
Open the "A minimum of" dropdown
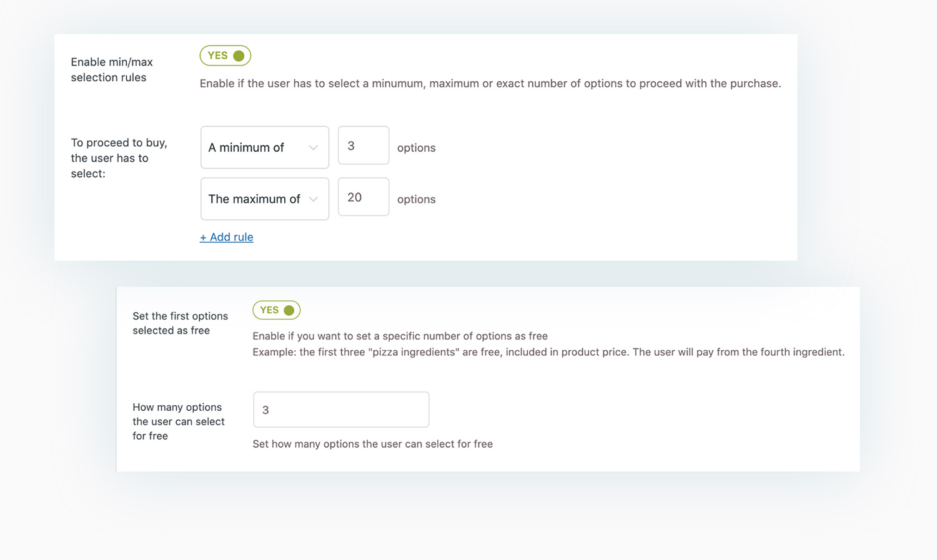coord(264,147)
